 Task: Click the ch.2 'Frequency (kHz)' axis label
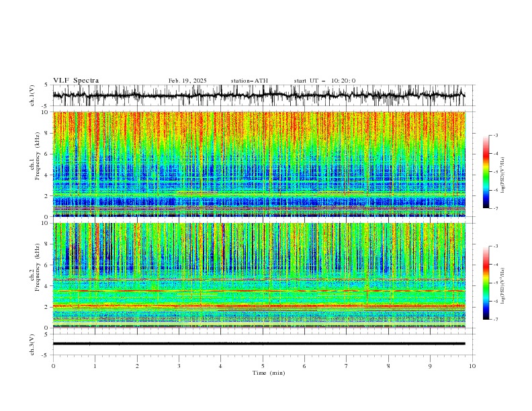[x=38, y=267]
